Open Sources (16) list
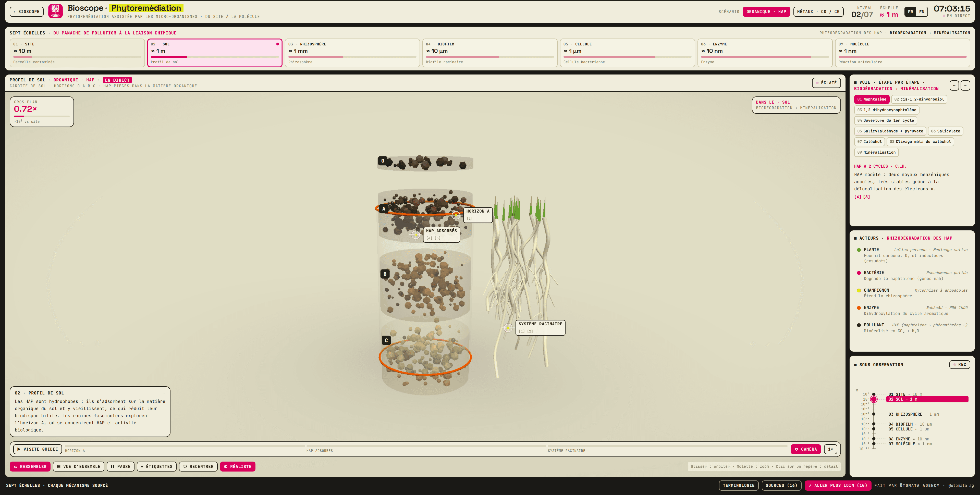This screenshot has height=495, width=980. tap(781, 486)
